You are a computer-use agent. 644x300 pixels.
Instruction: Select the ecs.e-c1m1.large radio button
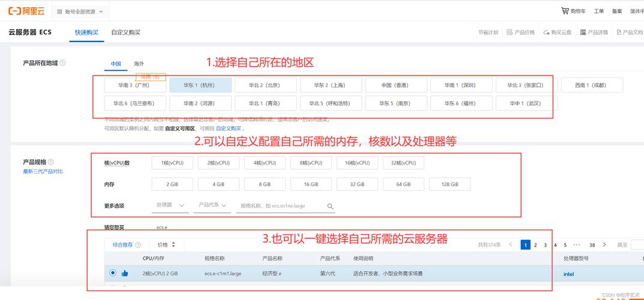(x=113, y=273)
